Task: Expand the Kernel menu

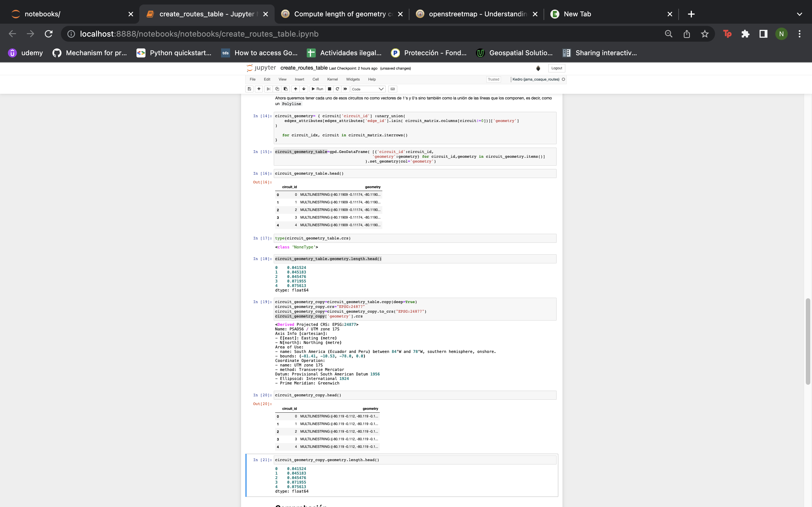Action: 332,79
